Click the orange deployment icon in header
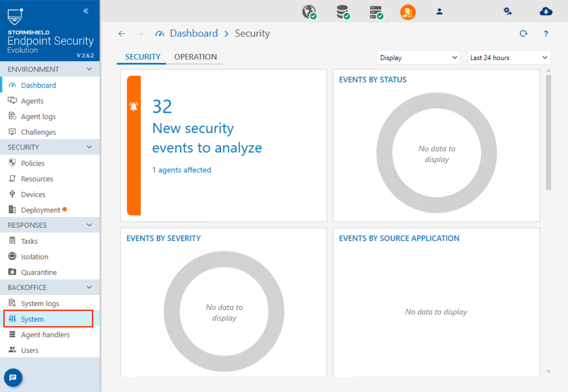 click(408, 12)
